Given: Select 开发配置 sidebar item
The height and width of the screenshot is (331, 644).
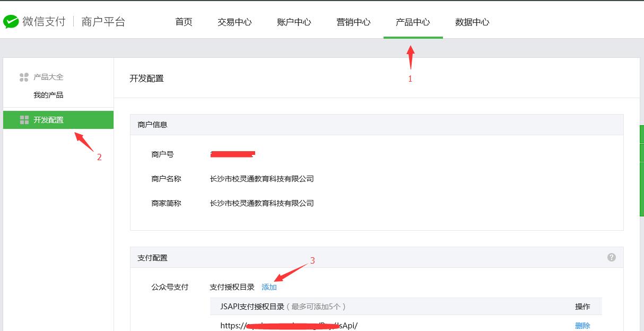Looking at the screenshot, I should [x=58, y=120].
